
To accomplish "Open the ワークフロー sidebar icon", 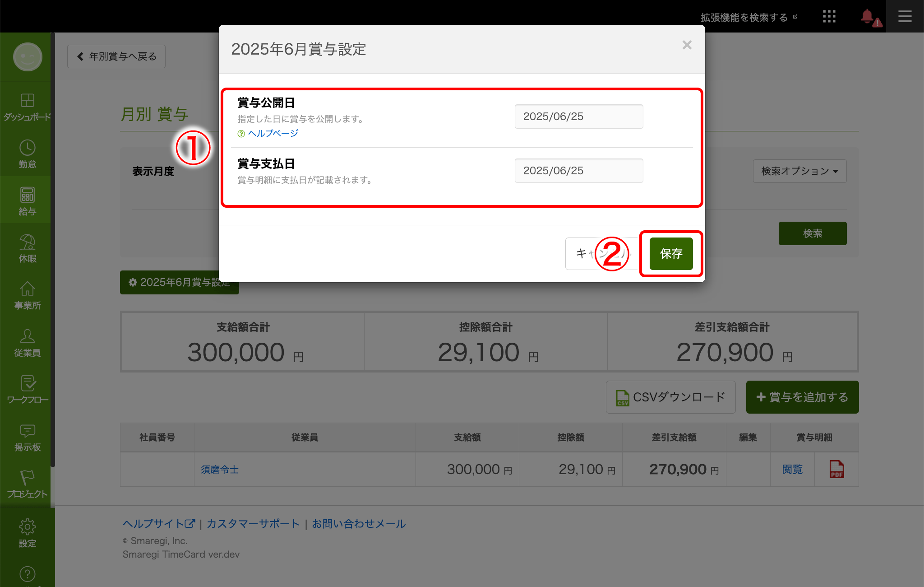I will click(27, 383).
